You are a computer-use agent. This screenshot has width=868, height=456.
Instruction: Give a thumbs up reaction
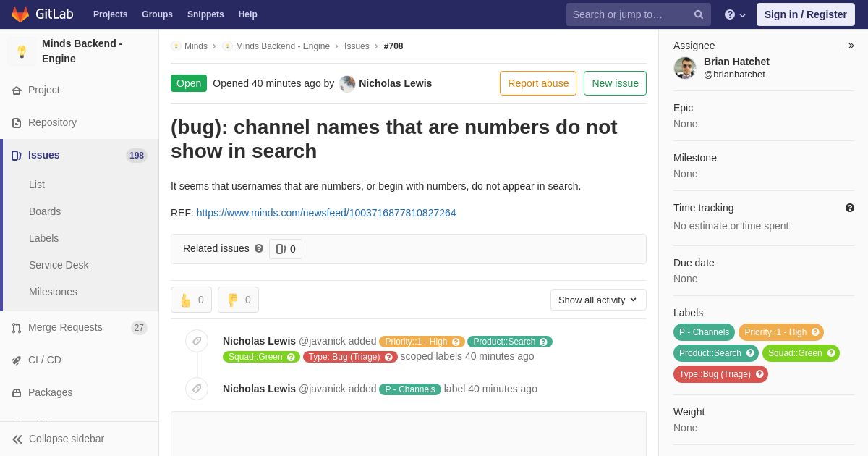(x=192, y=300)
